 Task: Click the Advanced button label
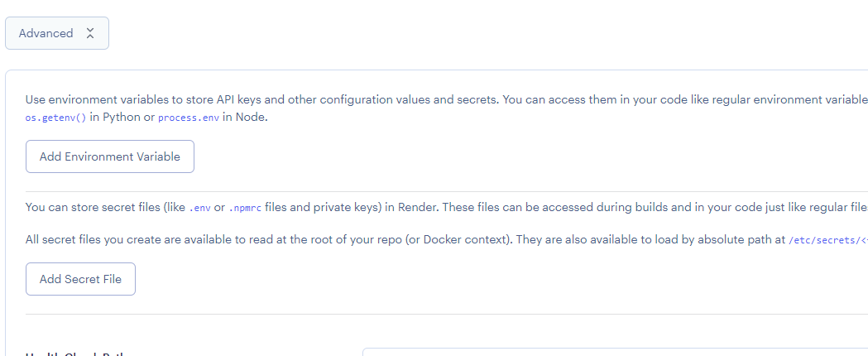[46, 33]
